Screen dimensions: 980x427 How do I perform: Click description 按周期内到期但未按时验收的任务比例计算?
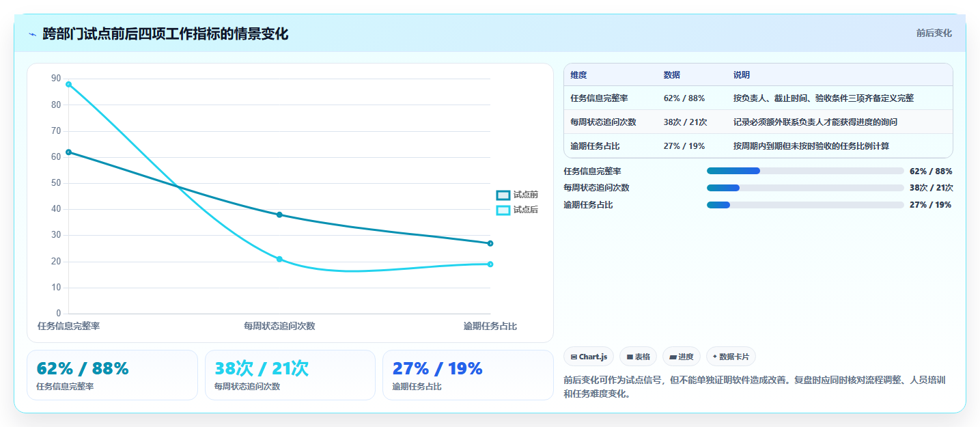point(811,146)
